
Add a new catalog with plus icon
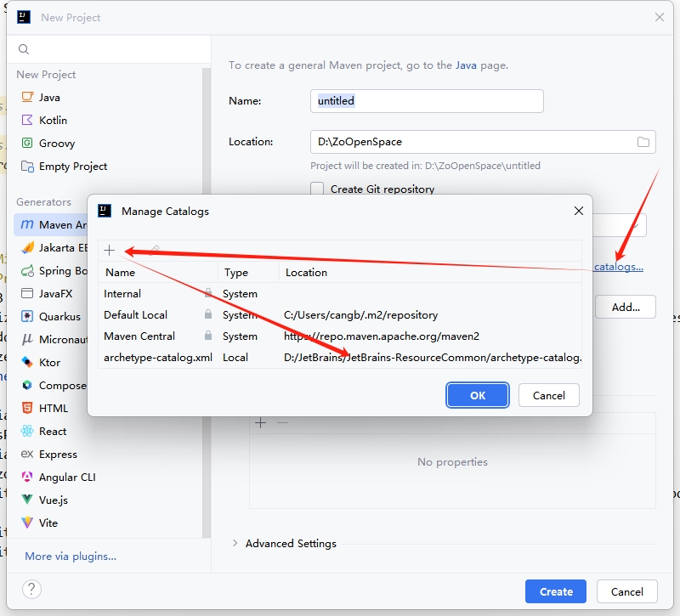coord(110,250)
